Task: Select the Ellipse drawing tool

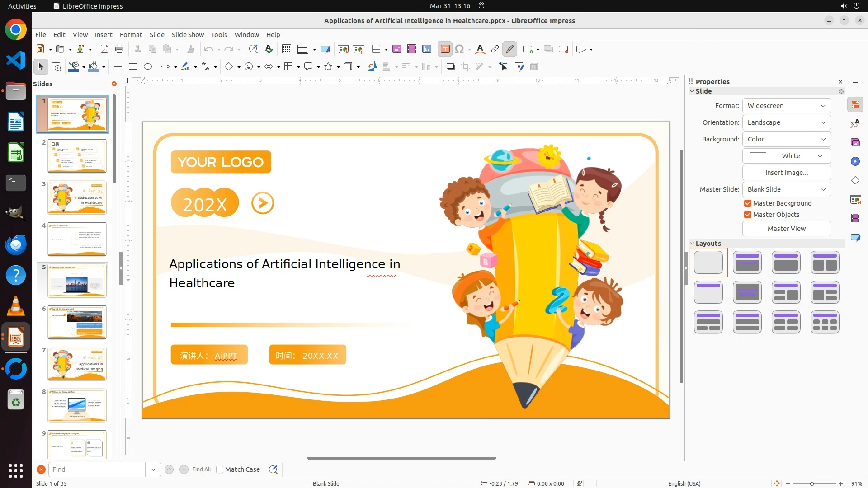Action: pyautogui.click(x=148, y=66)
